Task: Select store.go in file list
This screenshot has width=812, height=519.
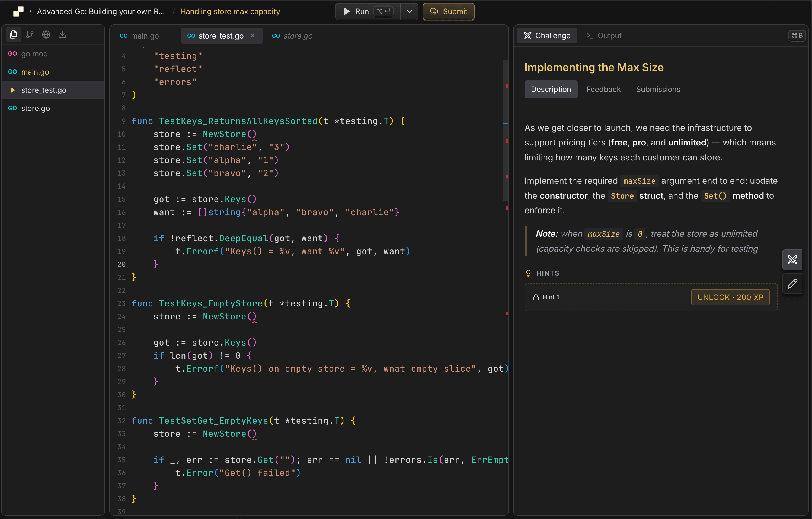Action: (53, 108)
